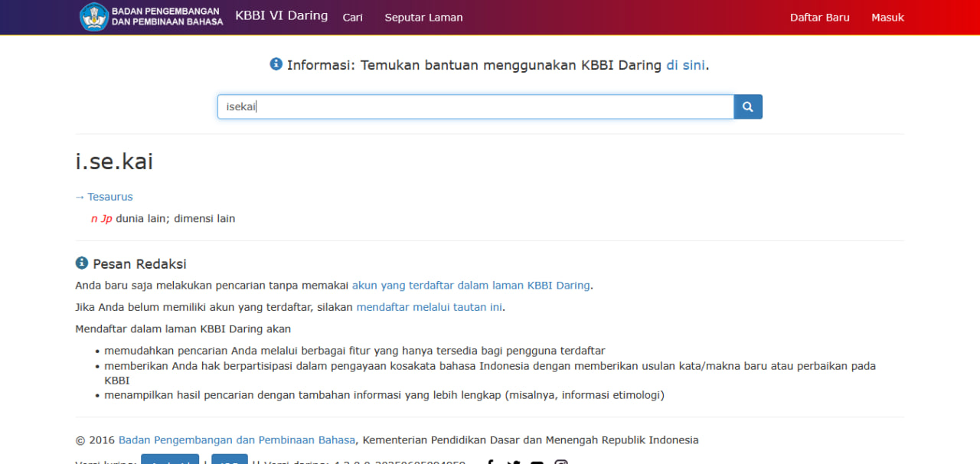Image resolution: width=980 pixels, height=464 pixels.
Task: Open the KBBI VI Daring home link
Action: tap(282, 16)
